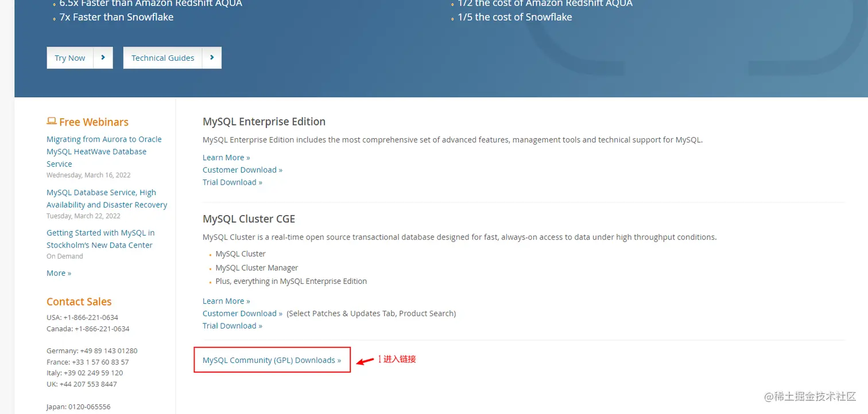
Task: Open the Technical Guides button
Action: pos(163,58)
